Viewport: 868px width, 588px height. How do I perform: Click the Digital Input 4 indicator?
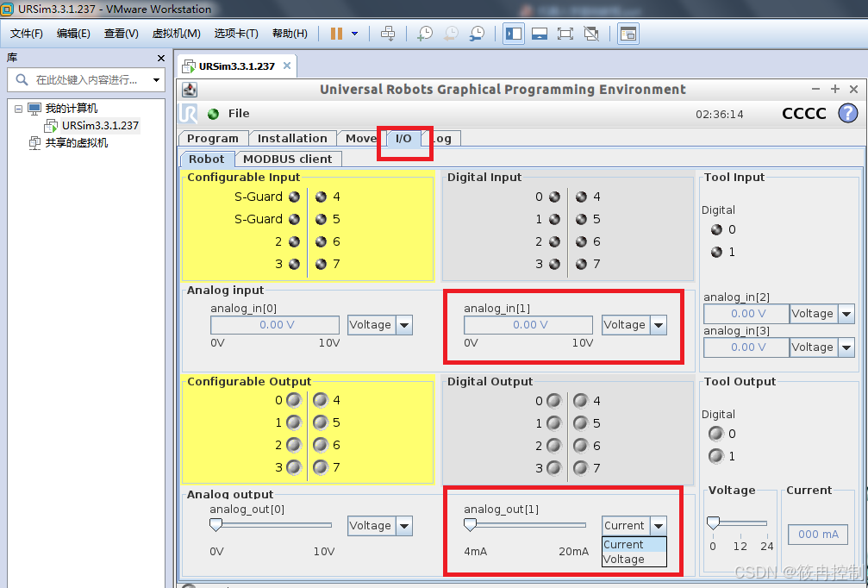pos(581,197)
